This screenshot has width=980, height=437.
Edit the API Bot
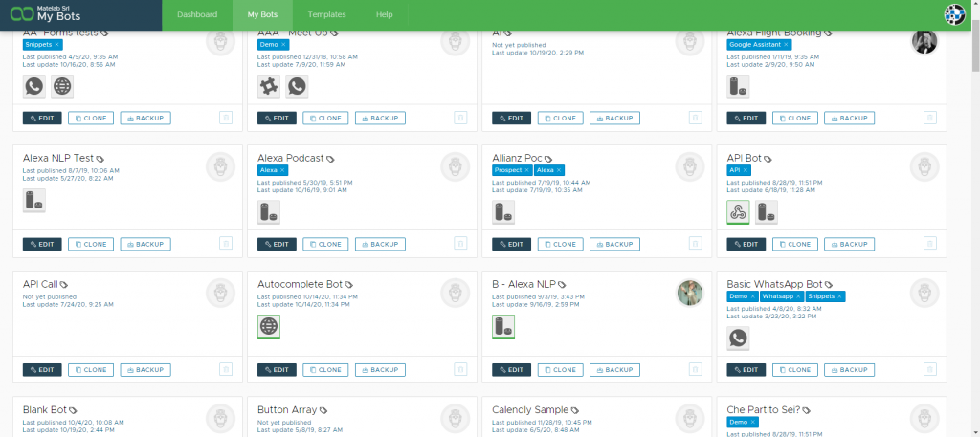(x=746, y=244)
